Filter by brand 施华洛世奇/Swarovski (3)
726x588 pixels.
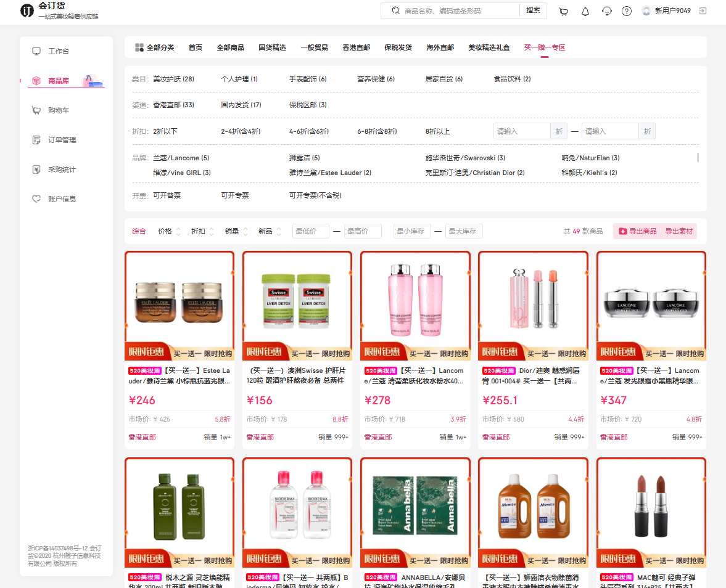tap(465, 158)
